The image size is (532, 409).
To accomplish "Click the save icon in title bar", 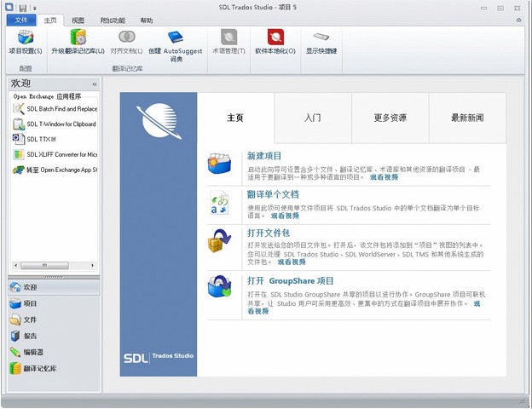I will (23, 8).
